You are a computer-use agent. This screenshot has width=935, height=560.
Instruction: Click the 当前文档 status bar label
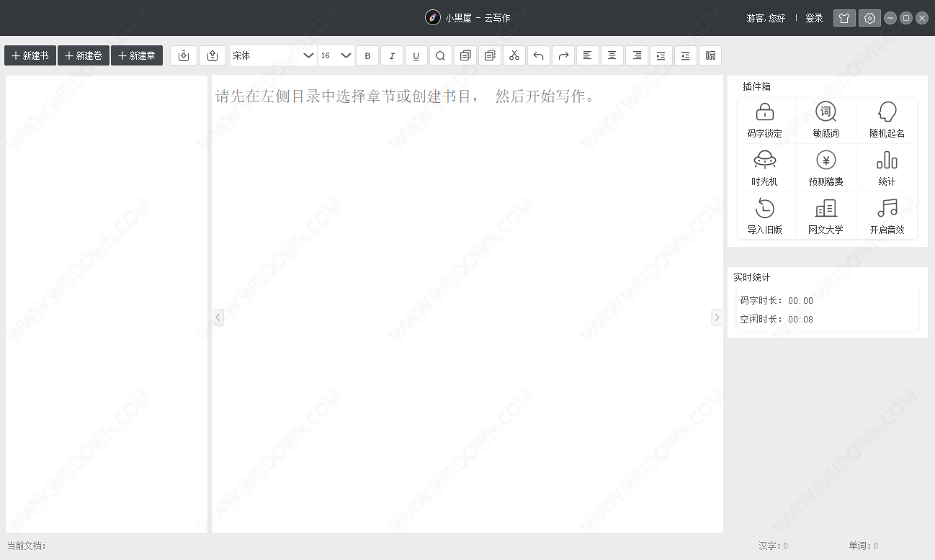point(27,546)
